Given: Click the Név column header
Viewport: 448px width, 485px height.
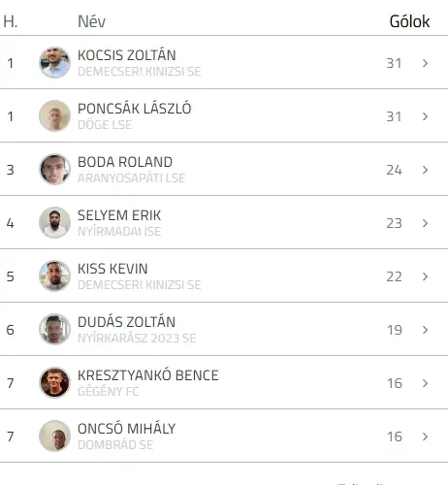Looking at the screenshot, I should pyautogui.click(x=91, y=21).
